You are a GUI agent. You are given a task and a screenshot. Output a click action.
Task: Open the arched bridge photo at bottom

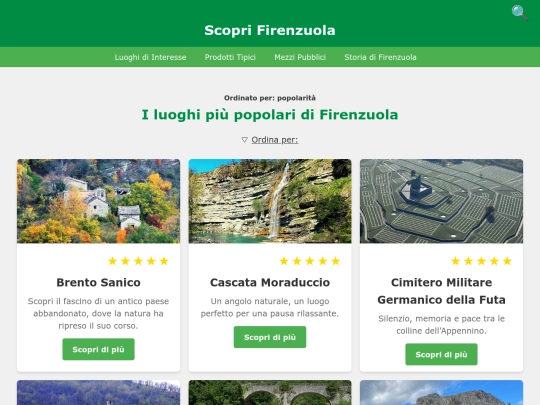(270, 393)
